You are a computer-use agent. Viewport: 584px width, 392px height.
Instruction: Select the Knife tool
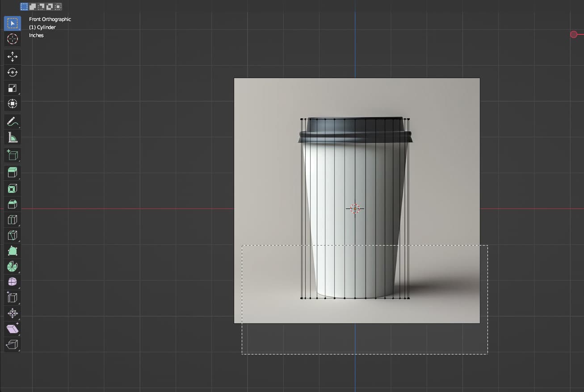[13, 235]
